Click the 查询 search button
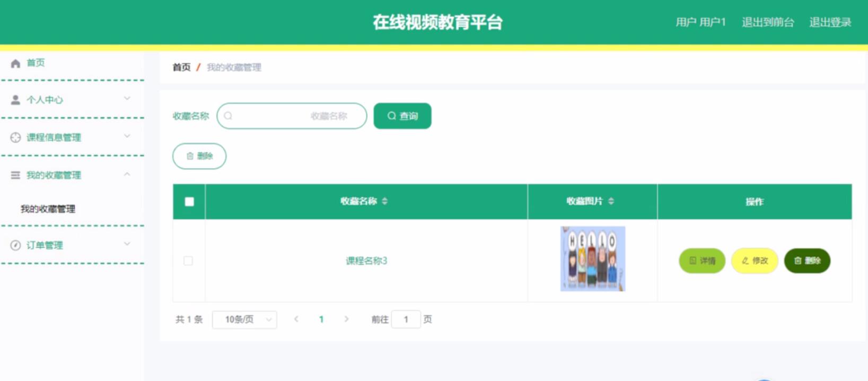 coord(402,116)
